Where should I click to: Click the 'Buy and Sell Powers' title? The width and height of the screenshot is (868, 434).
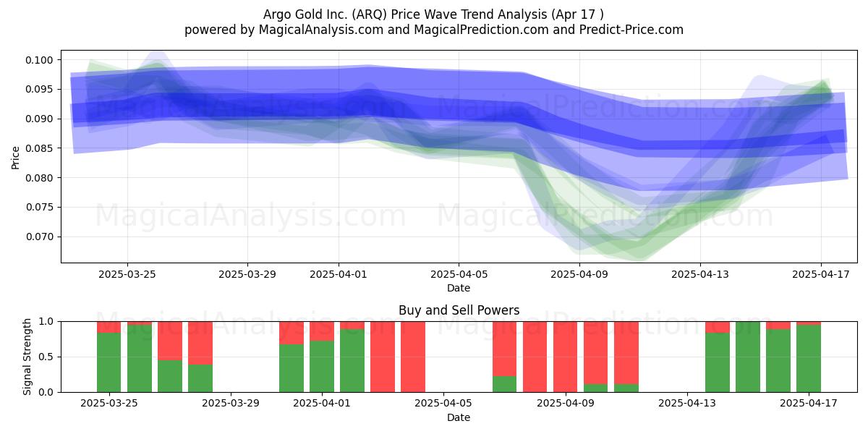tap(459, 310)
